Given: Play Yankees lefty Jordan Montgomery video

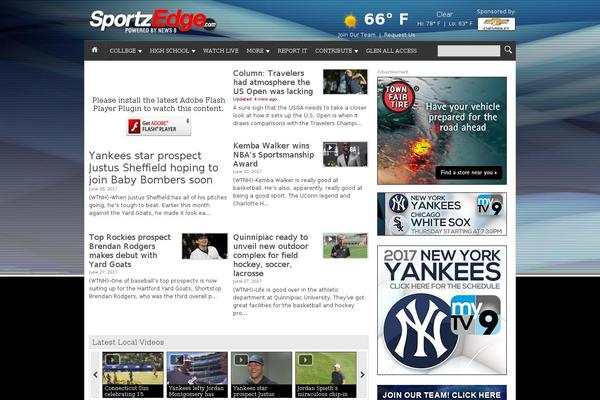Looking at the screenshot, I should click(x=197, y=375).
